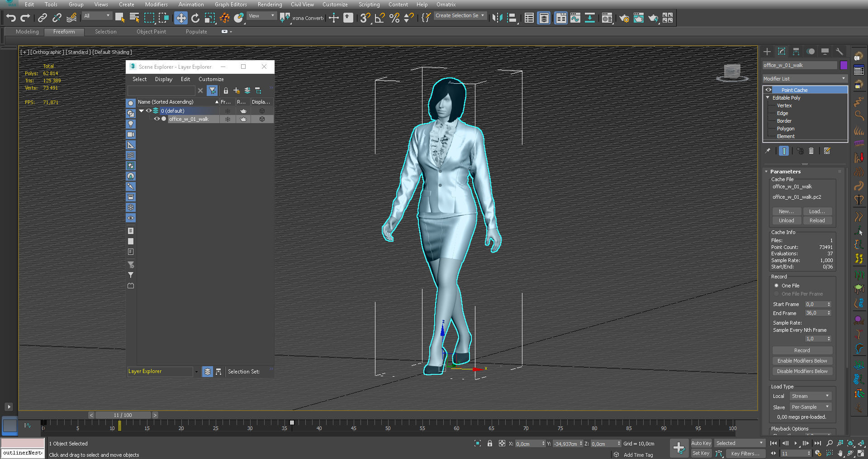Toggle Display Geometry filter in Scene Explorer
The height and width of the screenshot is (459, 868).
click(131, 103)
